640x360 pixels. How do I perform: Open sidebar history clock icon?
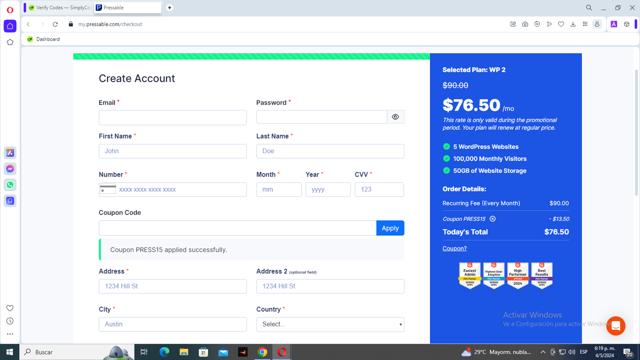(x=10, y=321)
